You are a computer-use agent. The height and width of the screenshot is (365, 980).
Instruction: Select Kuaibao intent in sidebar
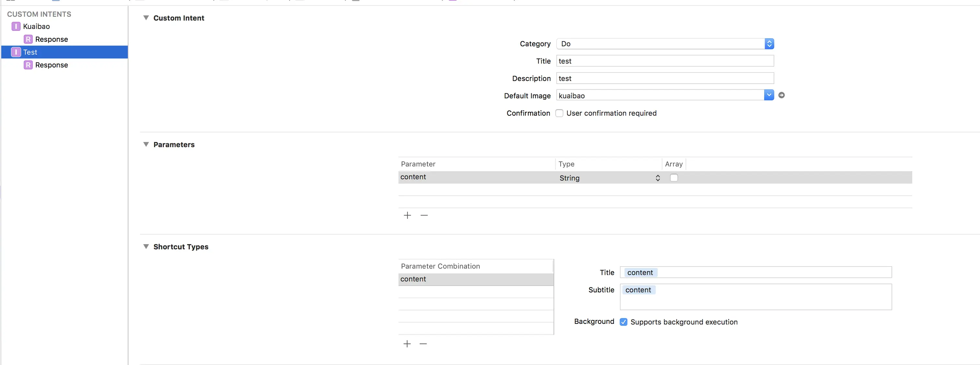[37, 26]
